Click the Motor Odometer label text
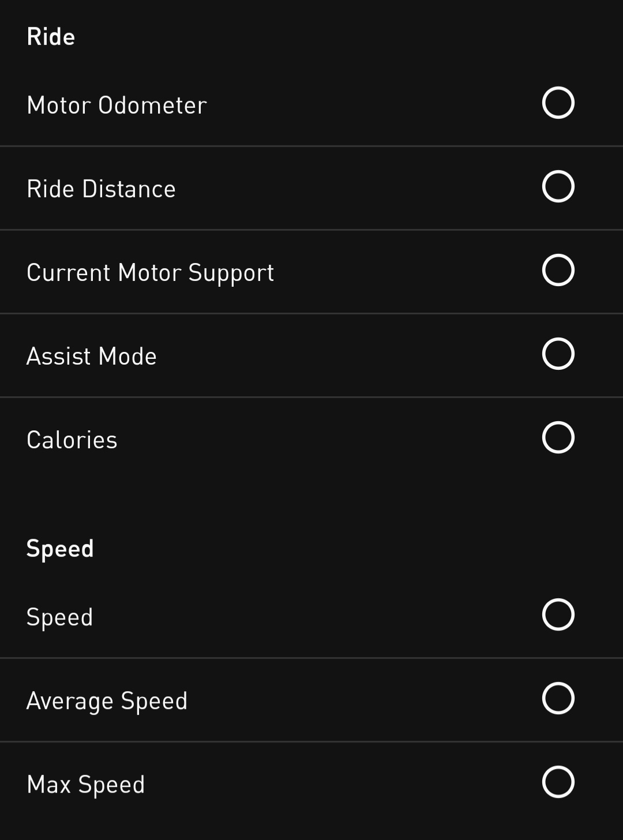This screenshot has width=623, height=840. 117,105
